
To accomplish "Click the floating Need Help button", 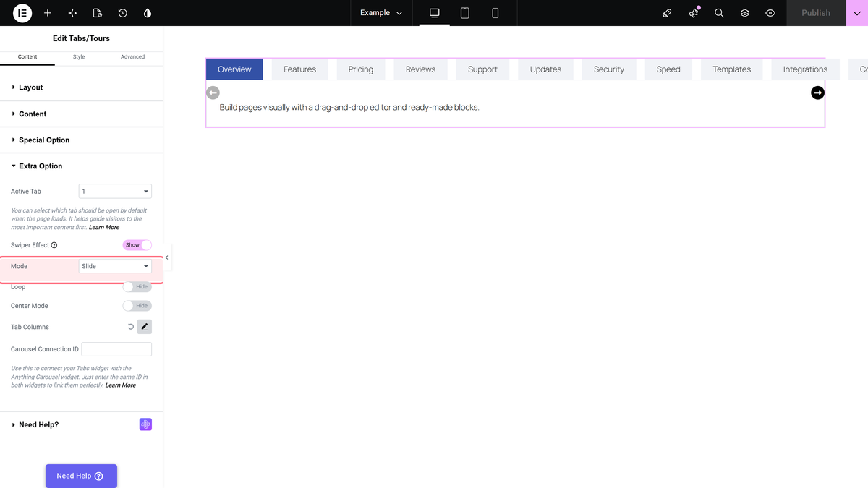I will (x=81, y=476).
